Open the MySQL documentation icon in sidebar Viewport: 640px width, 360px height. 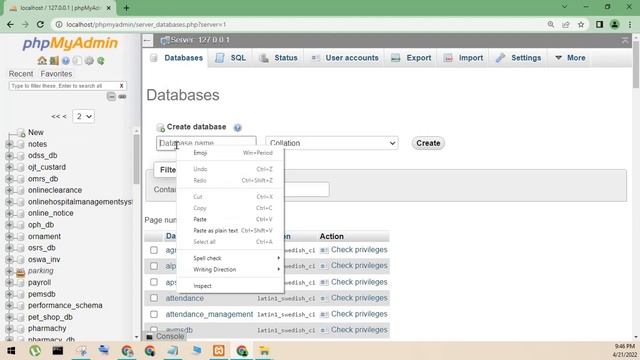coord(77,61)
